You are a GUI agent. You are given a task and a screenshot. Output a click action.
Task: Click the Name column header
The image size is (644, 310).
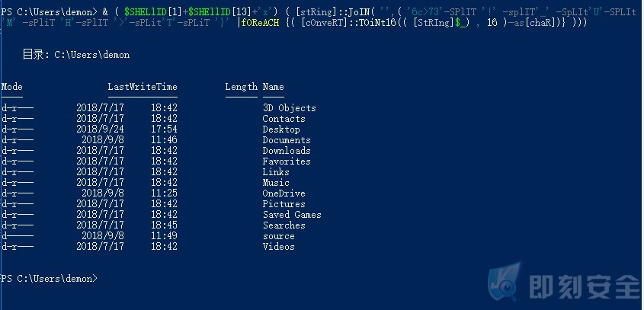[273, 87]
